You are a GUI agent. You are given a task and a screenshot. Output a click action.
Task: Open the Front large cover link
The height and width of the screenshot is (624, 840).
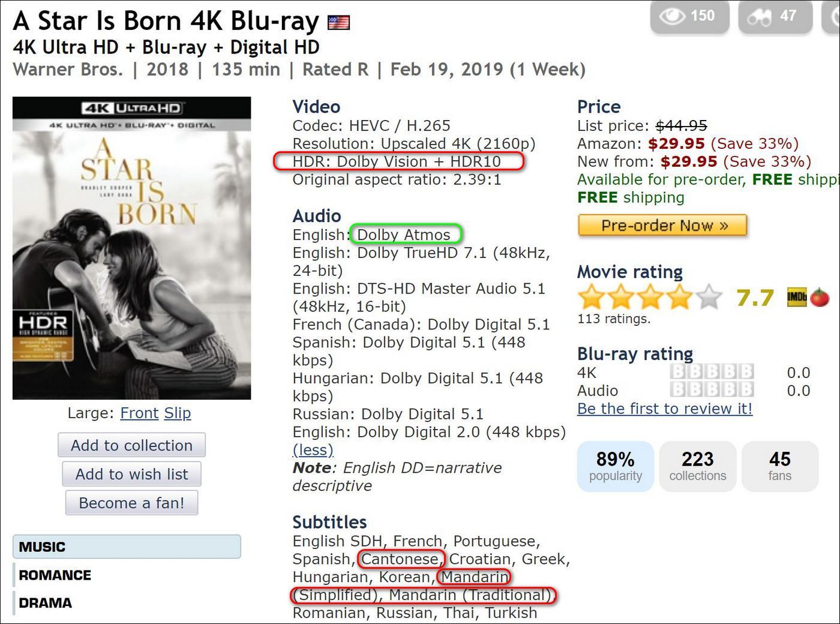[139, 413]
